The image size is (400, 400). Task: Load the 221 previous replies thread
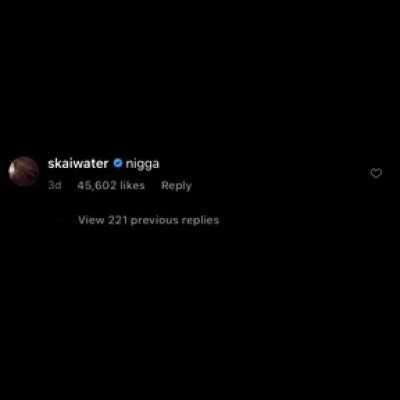(x=149, y=220)
